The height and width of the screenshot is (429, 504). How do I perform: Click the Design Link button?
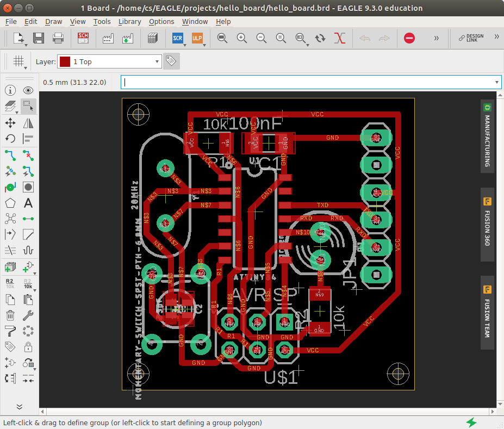(471, 38)
